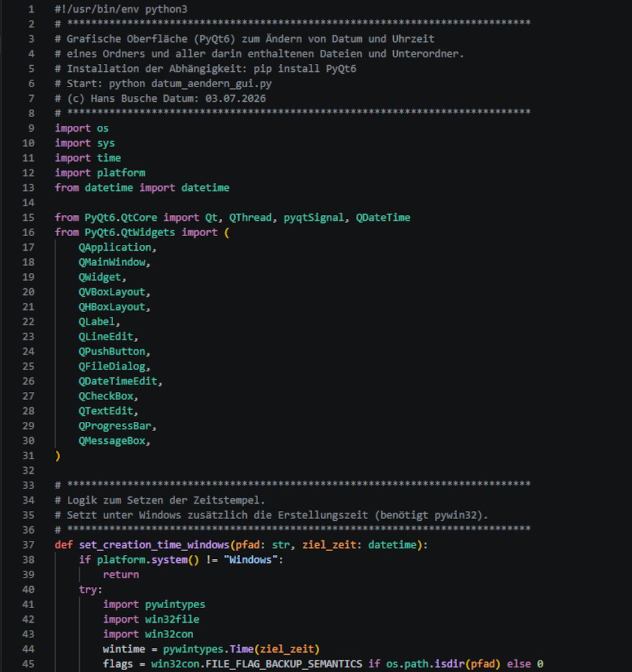Click the 'try:' keyword on line 40
This screenshot has width=632, height=672.
91,589
